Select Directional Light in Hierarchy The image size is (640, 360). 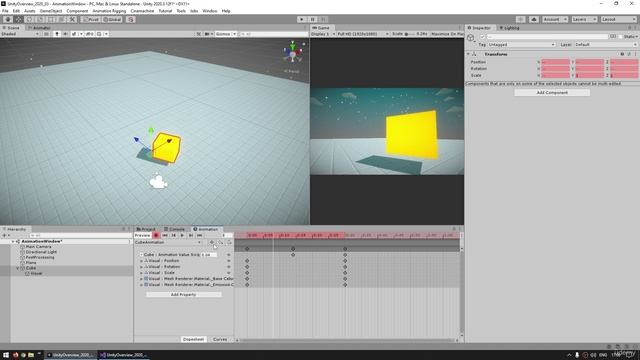pos(40,252)
